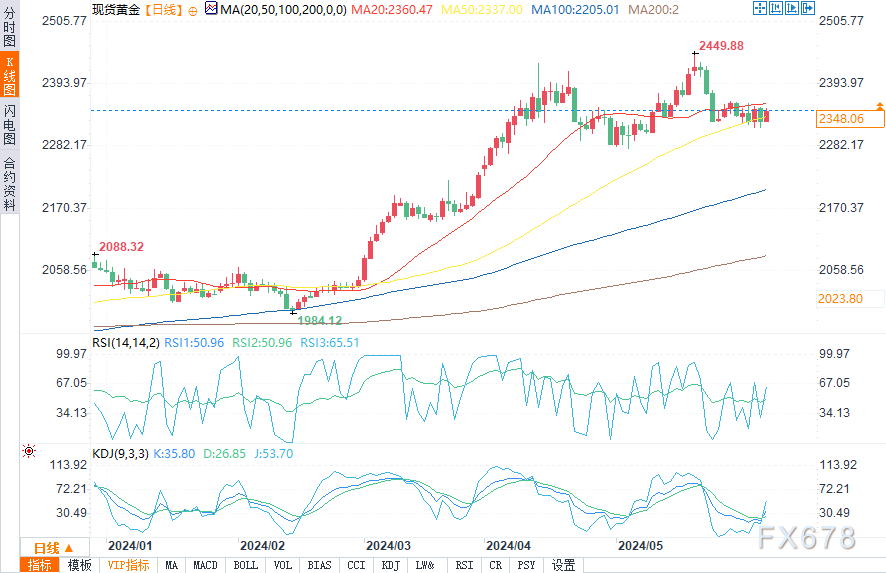Click the 设置 settings button
The width and height of the screenshot is (886, 573).
pos(564,565)
